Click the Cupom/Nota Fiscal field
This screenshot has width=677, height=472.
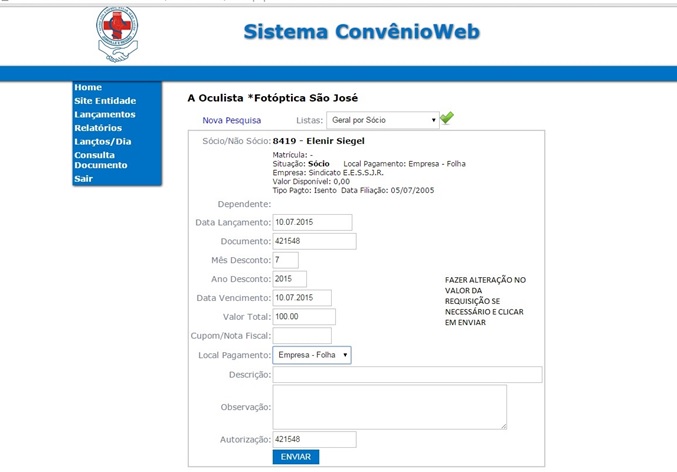pos(301,336)
